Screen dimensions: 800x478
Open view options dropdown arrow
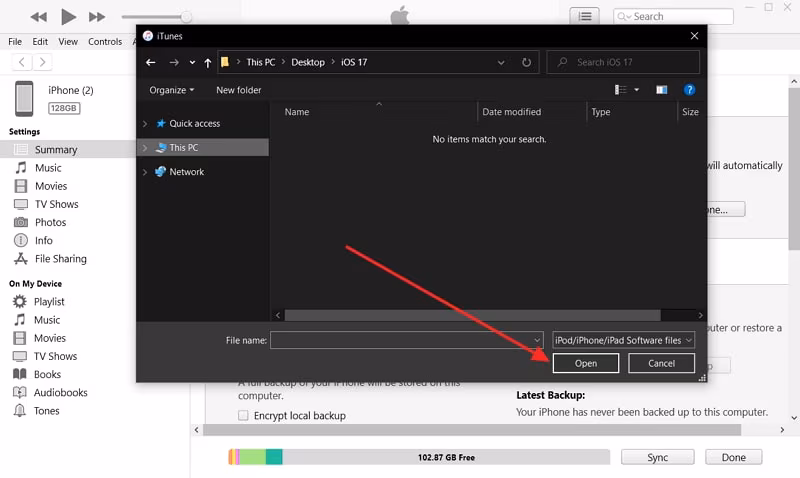pos(636,90)
